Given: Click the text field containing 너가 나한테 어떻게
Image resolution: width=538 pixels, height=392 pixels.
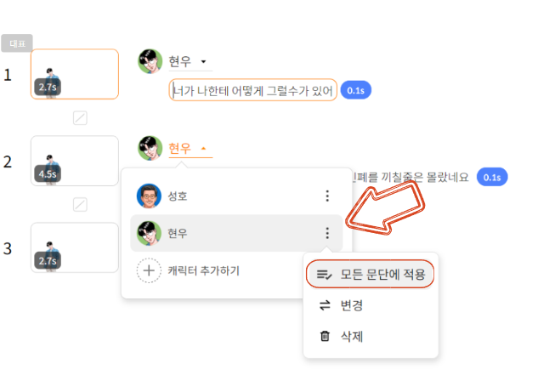Looking at the screenshot, I should pyautogui.click(x=253, y=90).
